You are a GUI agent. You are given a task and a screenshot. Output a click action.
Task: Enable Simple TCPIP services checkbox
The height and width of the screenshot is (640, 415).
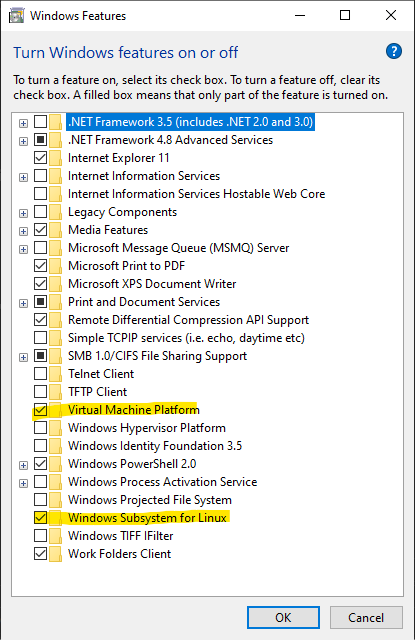tap(40, 338)
